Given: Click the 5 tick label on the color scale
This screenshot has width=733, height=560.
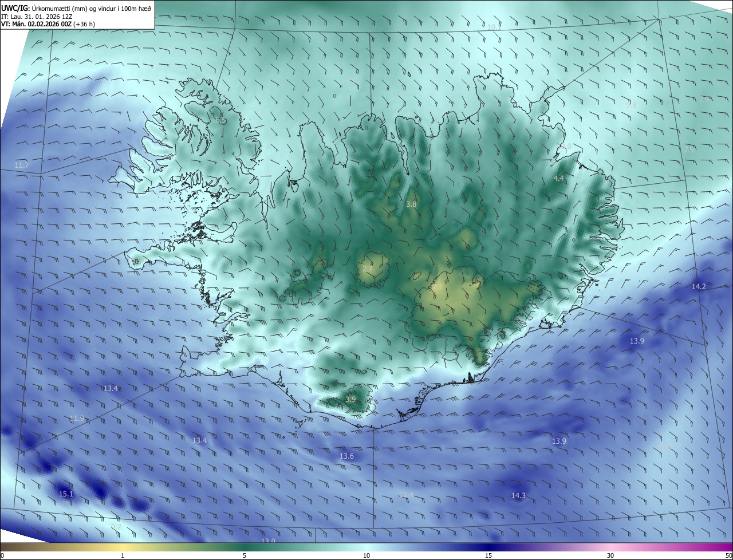Looking at the screenshot, I should tap(245, 555).
